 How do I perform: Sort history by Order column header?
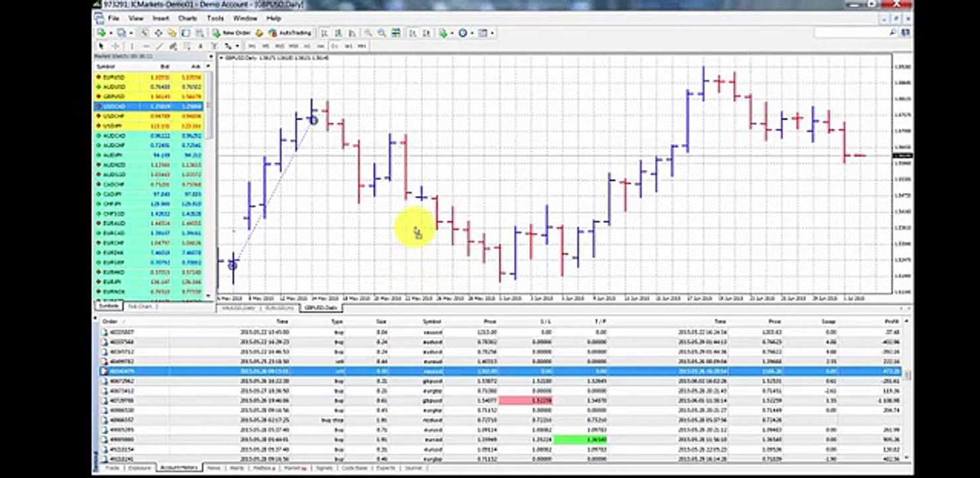[x=110, y=321]
